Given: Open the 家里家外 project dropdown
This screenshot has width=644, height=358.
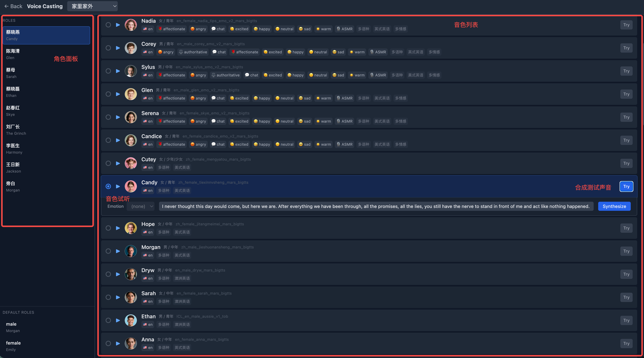Looking at the screenshot, I should (92, 6).
